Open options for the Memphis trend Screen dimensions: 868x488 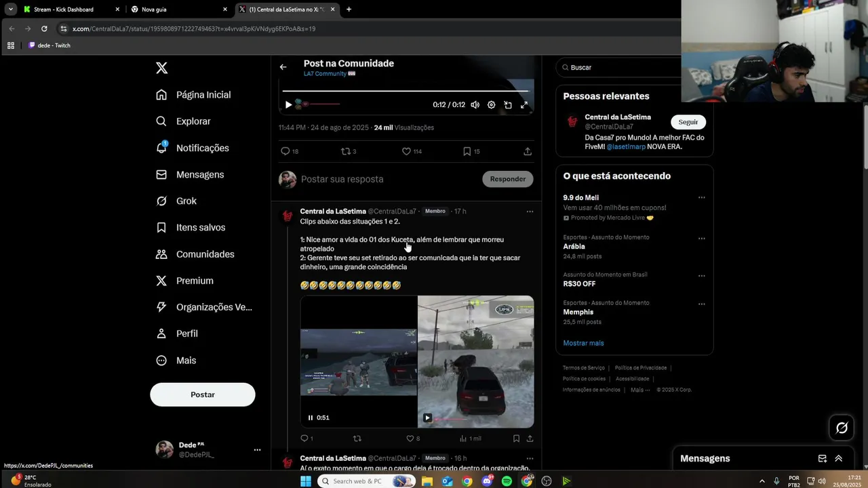pyautogui.click(x=701, y=304)
